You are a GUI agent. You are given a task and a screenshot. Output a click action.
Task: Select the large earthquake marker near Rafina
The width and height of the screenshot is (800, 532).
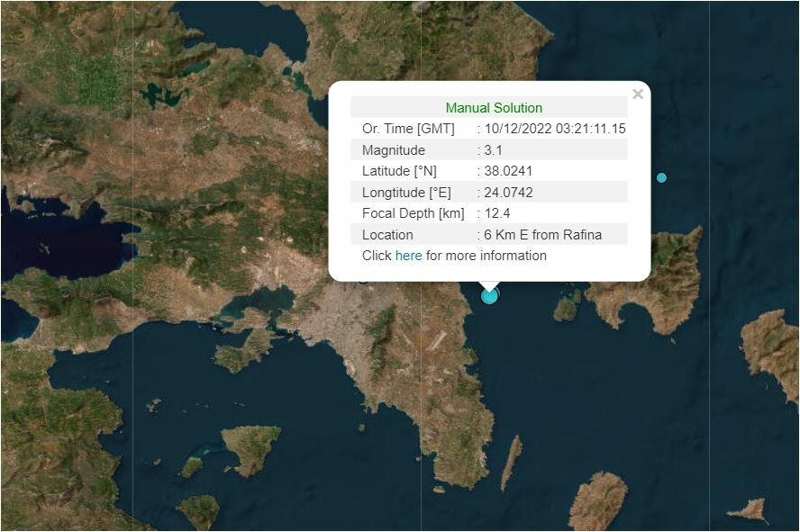pos(489,296)
